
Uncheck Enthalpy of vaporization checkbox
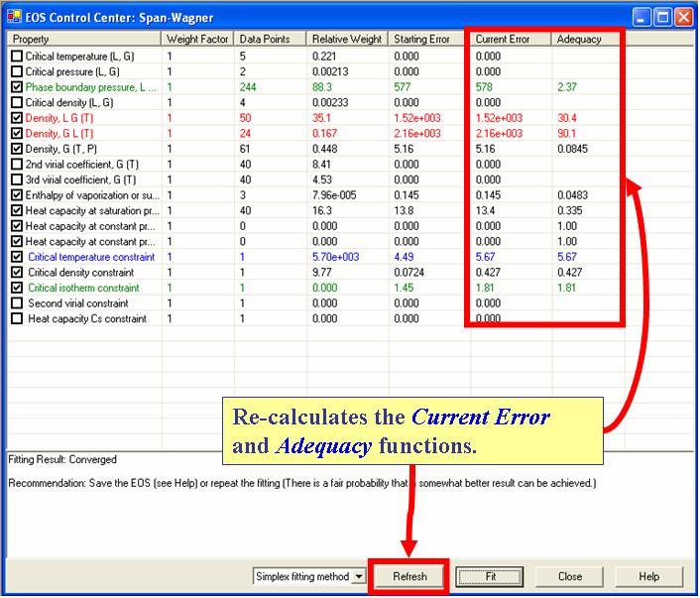(17, 195)
